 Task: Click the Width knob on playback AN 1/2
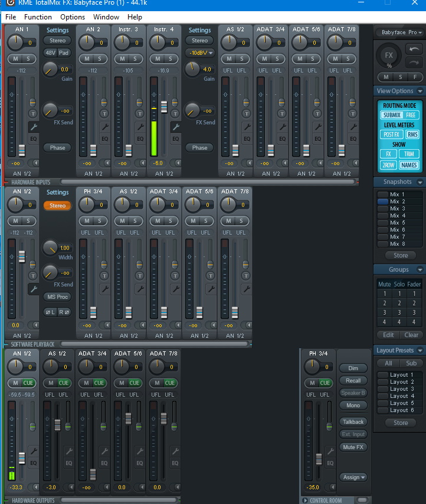(50, 248)
